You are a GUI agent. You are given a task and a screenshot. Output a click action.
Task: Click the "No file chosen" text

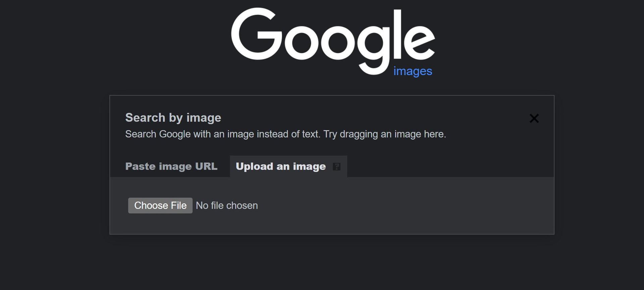point(227,205)
